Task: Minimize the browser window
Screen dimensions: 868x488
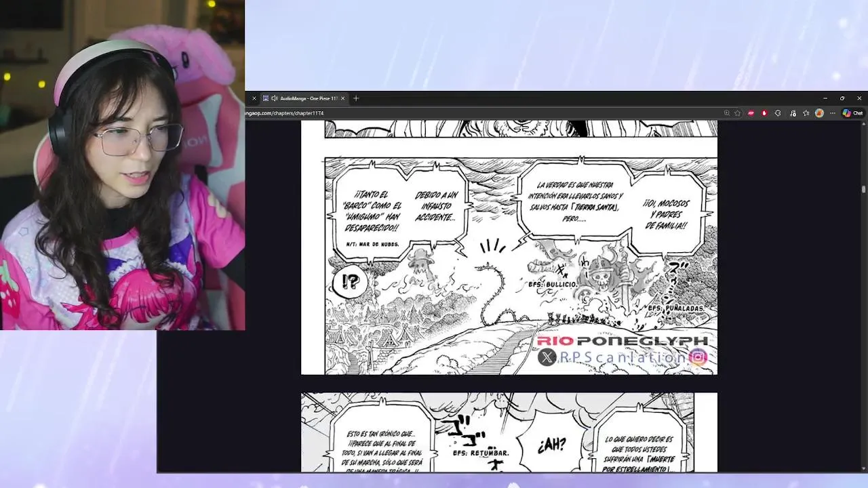Action: pos(825,98)
